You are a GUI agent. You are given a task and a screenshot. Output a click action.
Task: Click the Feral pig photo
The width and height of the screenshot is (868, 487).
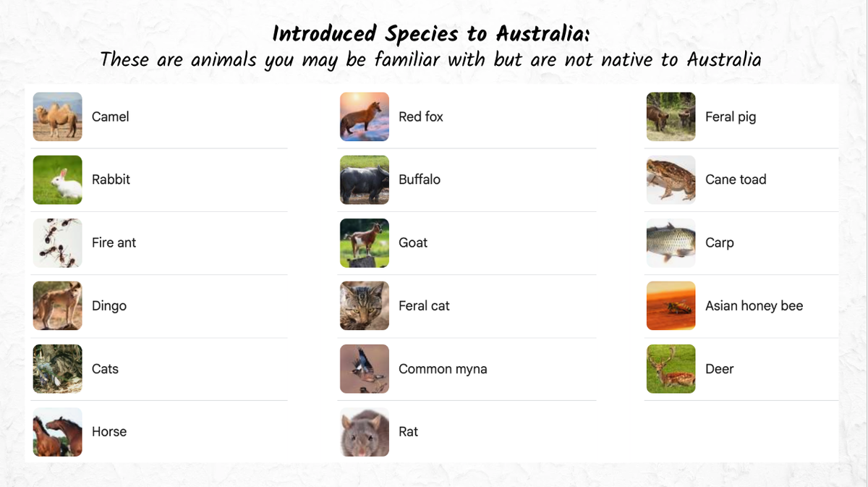(x=671, y=117)
